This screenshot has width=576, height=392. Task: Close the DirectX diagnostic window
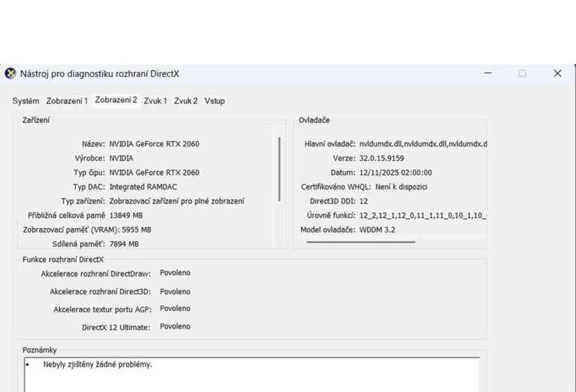point(557,74)
